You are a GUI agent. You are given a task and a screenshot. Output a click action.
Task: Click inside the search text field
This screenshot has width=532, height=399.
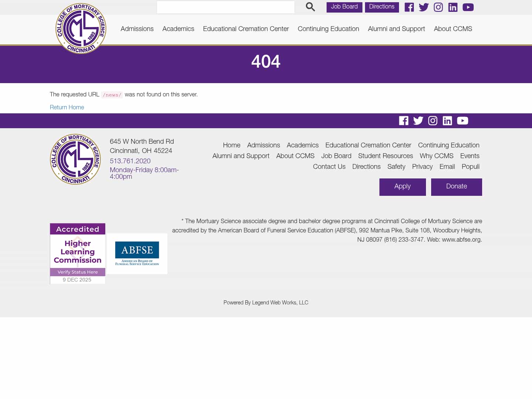pyautogui.click(x=225, y=7)
